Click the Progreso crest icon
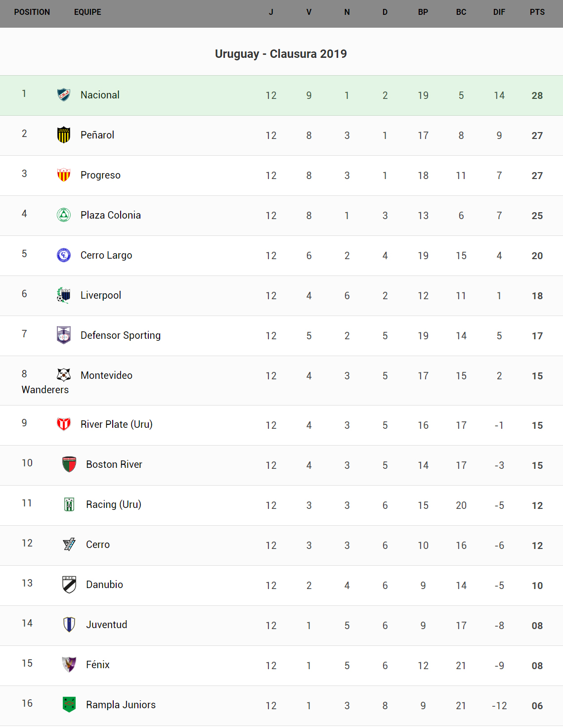 tap(64, 175)
